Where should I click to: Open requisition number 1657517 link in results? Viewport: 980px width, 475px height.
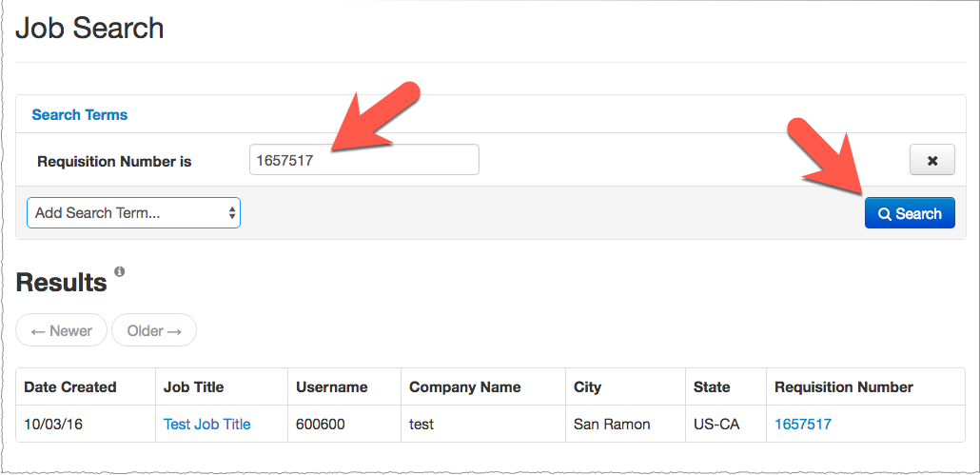point(803,425)
